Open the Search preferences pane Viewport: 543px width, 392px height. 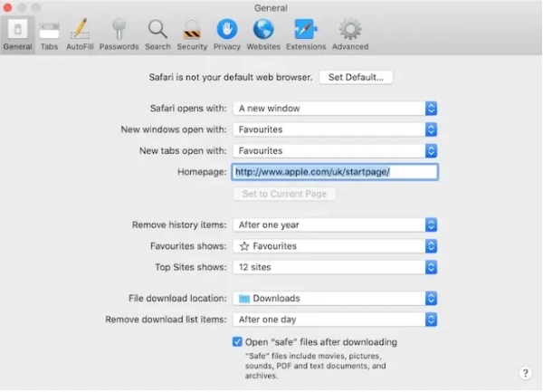(157, 33)
